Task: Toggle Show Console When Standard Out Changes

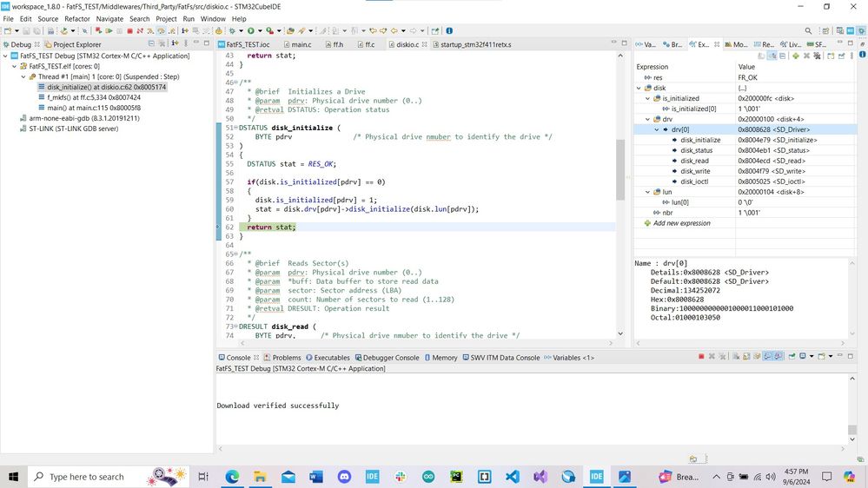Action: click(768, 356)
